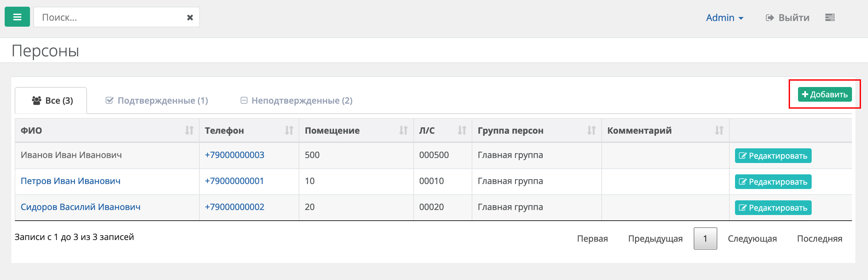Click phone number +79000000003
The height and width of the screenshot is (280, 868).
(235, 155)
